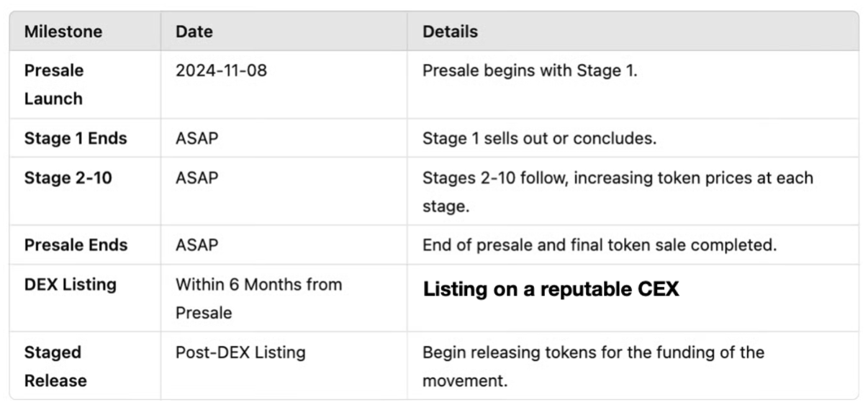
Task: Click the 'Post-DEX Listing' date cell
Action: 240,352
